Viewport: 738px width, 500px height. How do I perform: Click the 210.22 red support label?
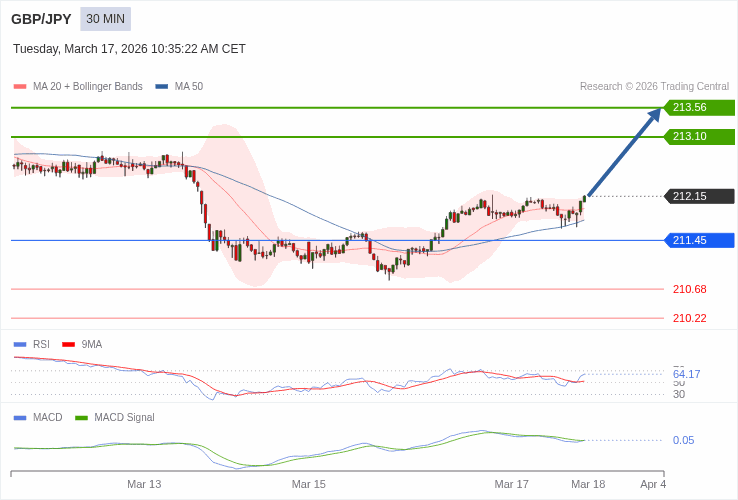click(x=689, y=318)
